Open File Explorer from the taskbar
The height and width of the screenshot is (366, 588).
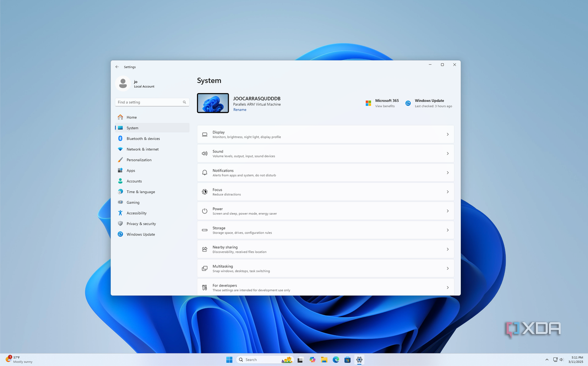324,359
